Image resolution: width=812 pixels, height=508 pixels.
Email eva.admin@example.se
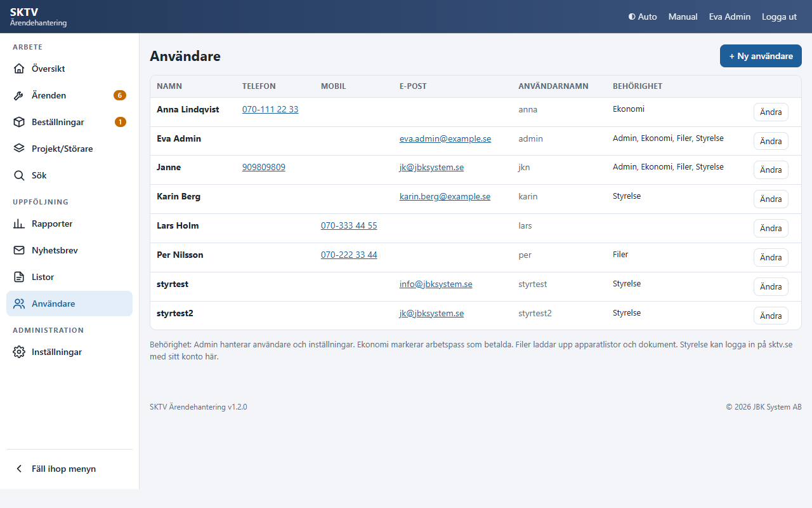(445, 138)
